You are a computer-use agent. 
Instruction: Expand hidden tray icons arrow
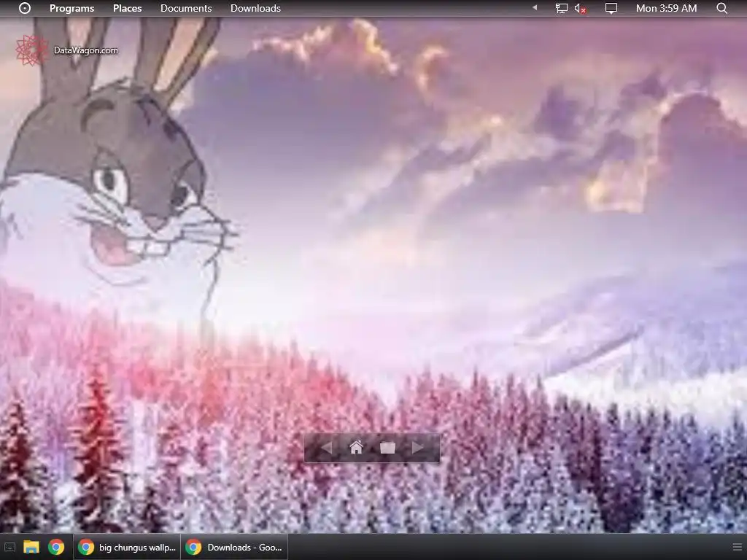click(535, 7)
